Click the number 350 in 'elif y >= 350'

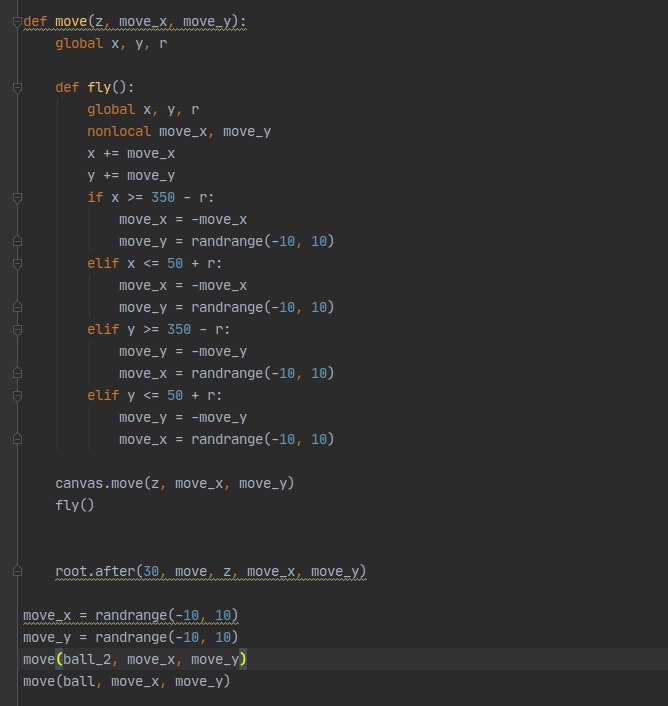pos(179,329)
